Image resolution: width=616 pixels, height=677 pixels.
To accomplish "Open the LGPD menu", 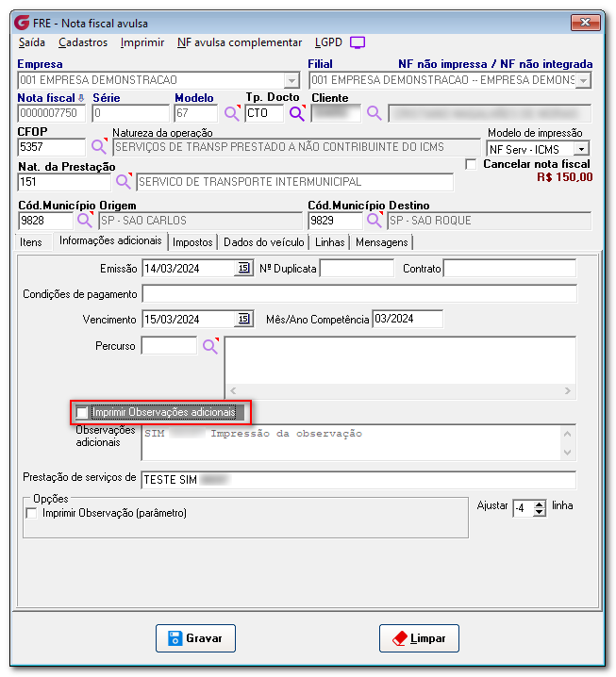I will click(328, 42).
